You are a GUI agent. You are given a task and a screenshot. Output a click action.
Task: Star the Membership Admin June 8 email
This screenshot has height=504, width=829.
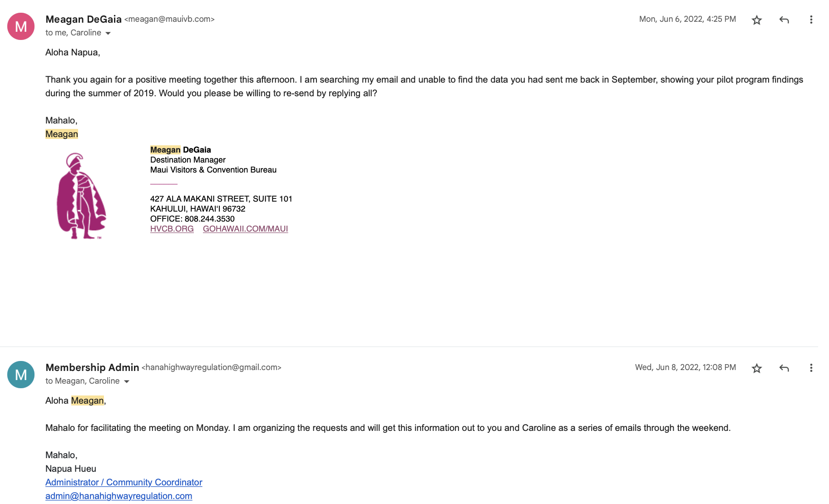tap(756, 368)
